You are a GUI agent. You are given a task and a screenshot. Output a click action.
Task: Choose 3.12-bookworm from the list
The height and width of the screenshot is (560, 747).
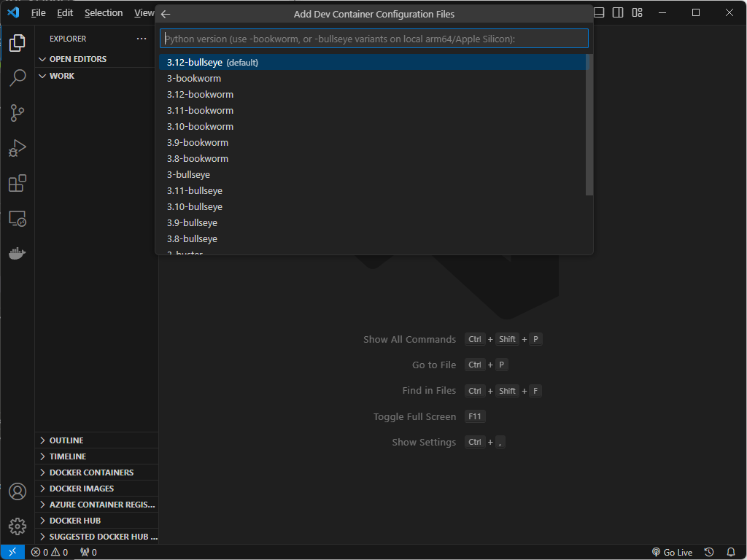pos(372,94)
